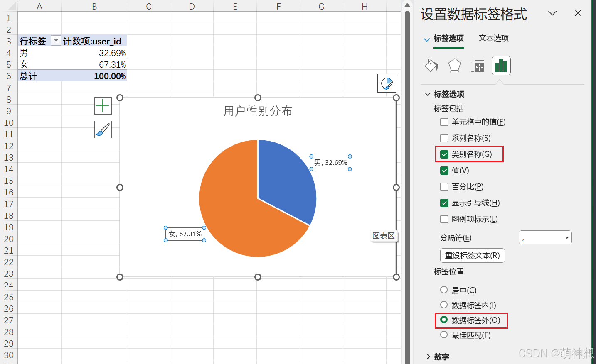
Task: Select the 女 cell in column A
Action: 39,64
